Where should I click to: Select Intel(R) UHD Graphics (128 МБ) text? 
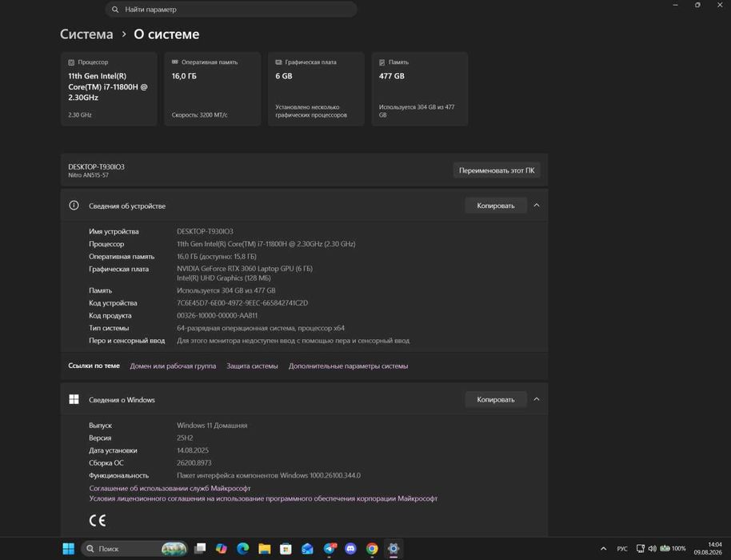224,278
